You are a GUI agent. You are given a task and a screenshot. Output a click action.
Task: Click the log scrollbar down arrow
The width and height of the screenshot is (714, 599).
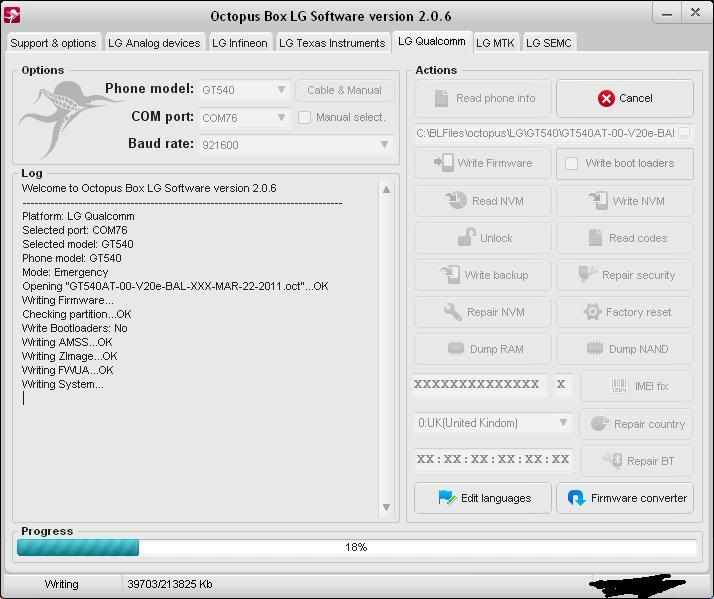tap(386, 507)
